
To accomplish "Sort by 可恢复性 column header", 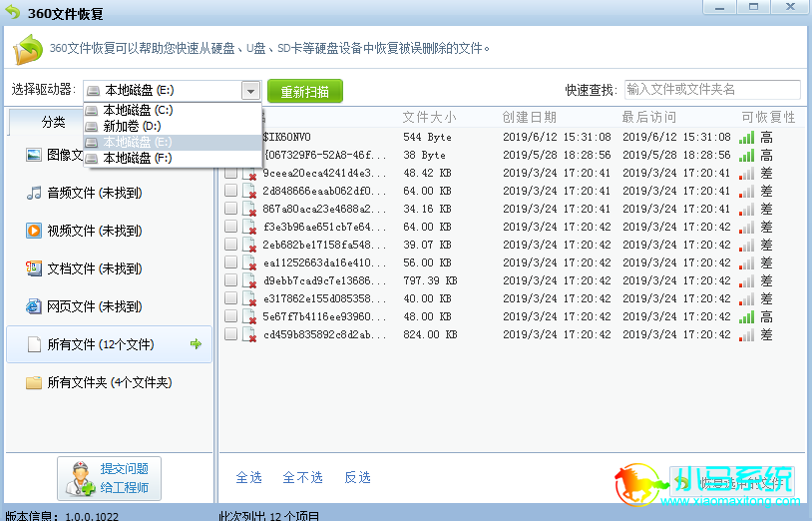I will tap(768, 117).
